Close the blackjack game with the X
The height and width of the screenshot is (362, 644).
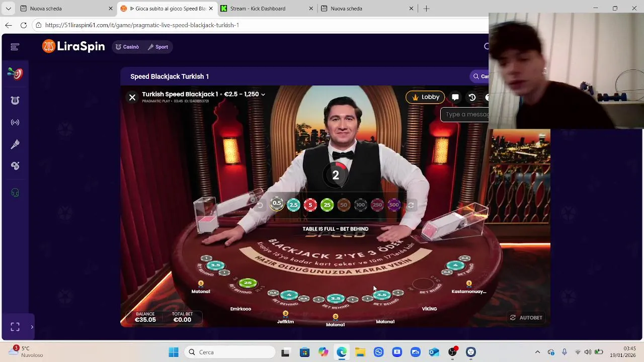pyautogui.click(x=132, y=98)
